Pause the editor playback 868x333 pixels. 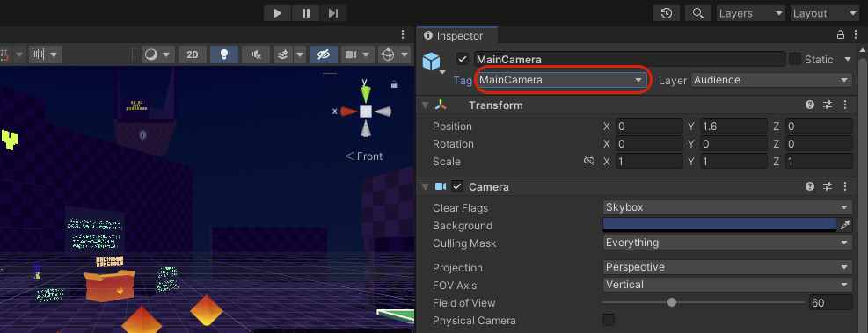(305, 13)
